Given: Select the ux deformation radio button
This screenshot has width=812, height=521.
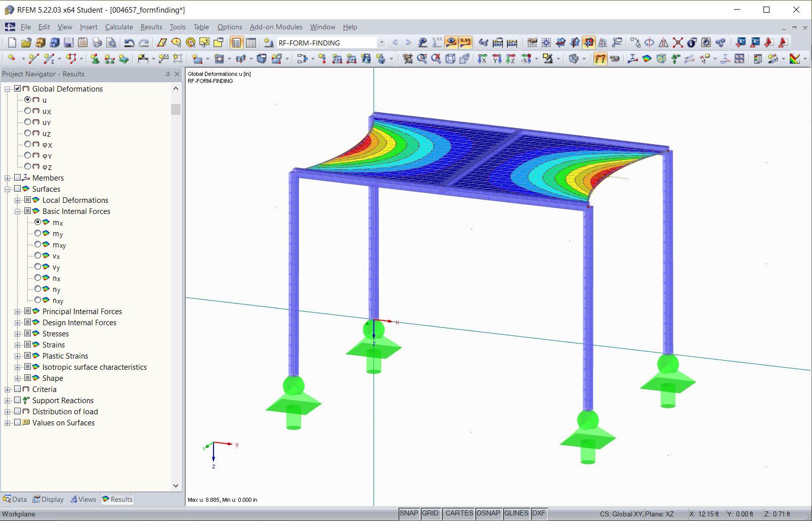Looking at the screenshot, I should coord(28,111).
